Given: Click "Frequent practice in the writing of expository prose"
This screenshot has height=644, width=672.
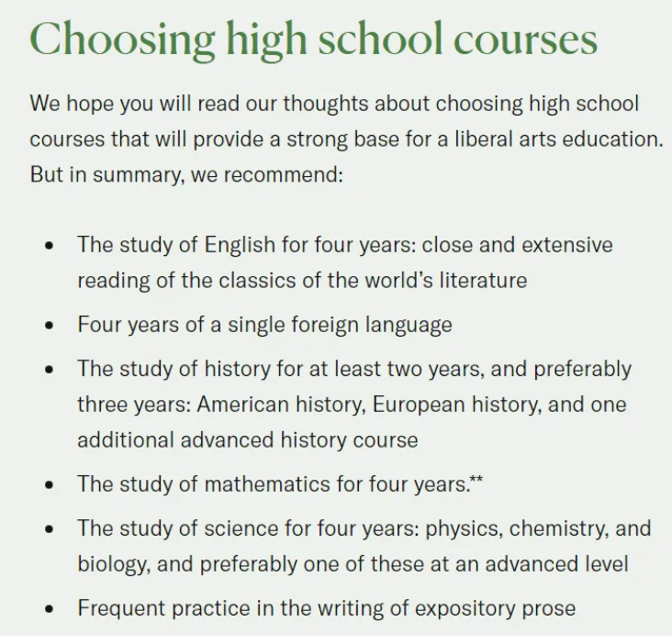Looking at the screenshot, I should pos(326,607).
